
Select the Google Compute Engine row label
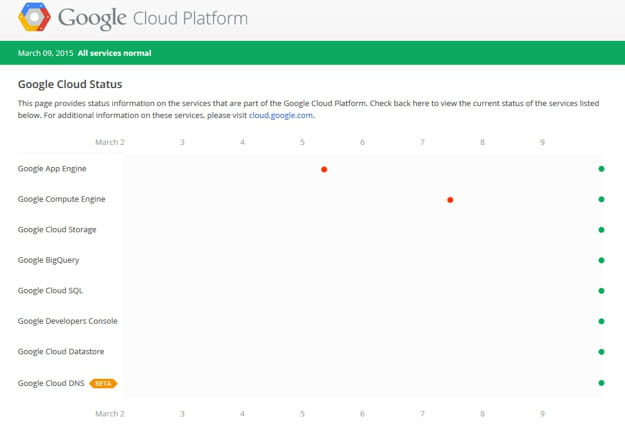(61, 199)
